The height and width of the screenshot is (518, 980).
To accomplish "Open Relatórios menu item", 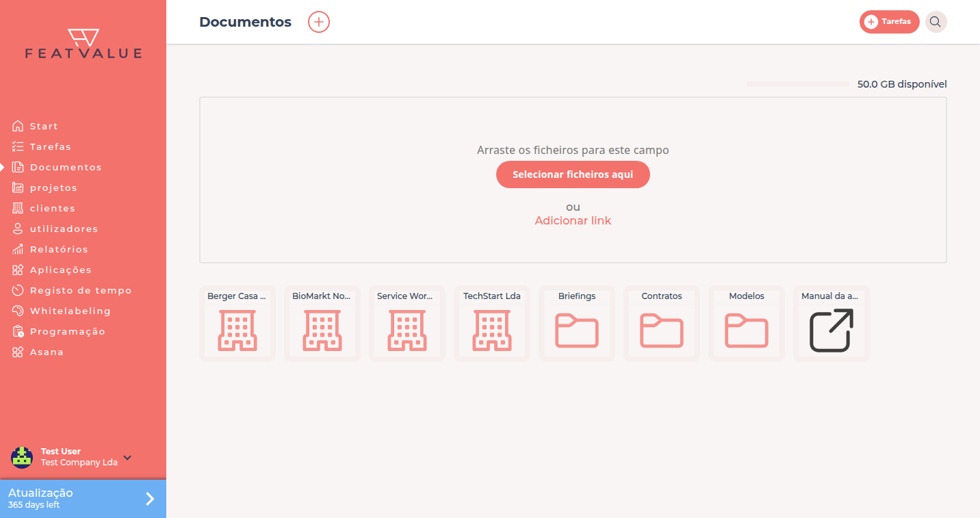I will point(59,249).
